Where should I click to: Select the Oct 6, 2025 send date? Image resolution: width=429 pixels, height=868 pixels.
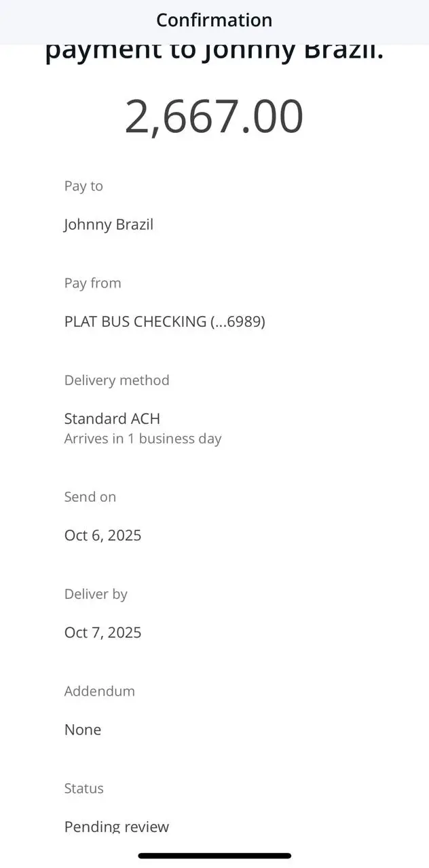102,536
